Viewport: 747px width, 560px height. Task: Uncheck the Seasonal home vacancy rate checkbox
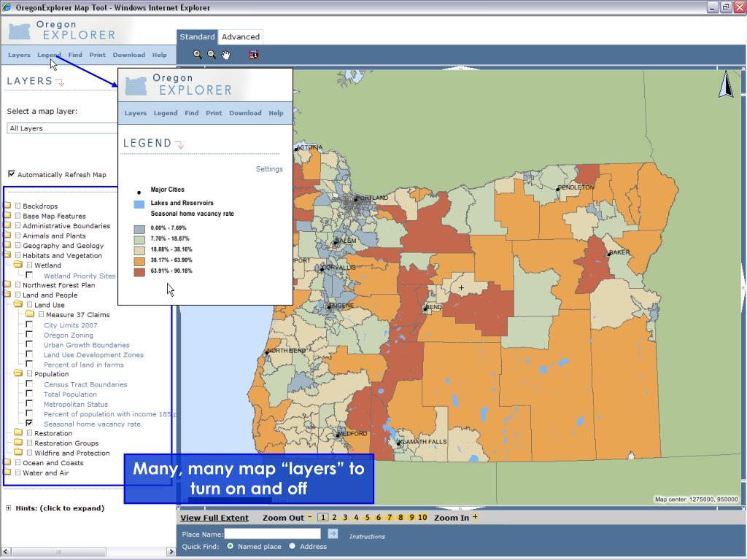pyautogui.click(x=29, y=424)
